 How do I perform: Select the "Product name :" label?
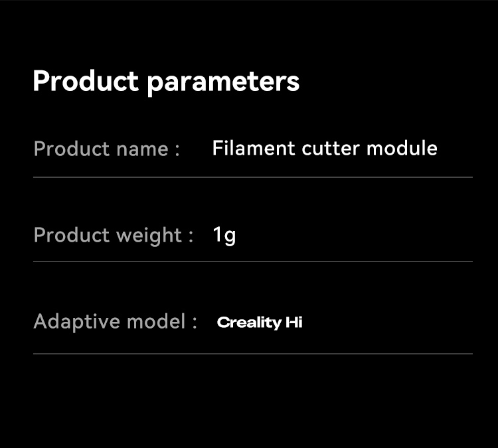(106, 149)
